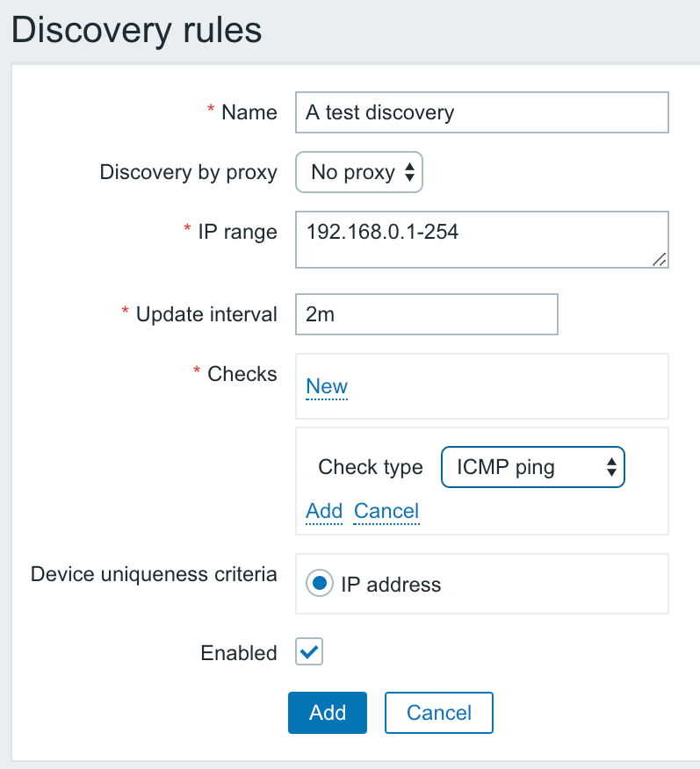Toggle the Enabled checkbox

click(x=309, y=651)
